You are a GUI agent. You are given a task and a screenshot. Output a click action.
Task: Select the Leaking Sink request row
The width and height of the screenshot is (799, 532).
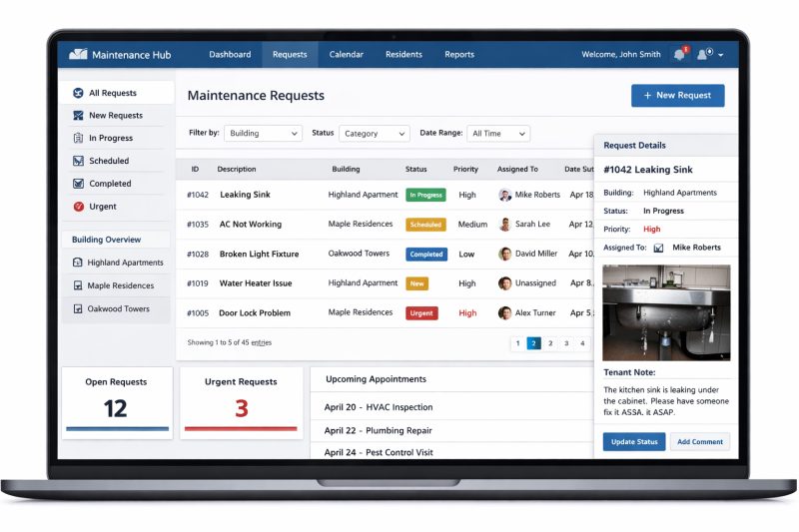click(385, 195)
